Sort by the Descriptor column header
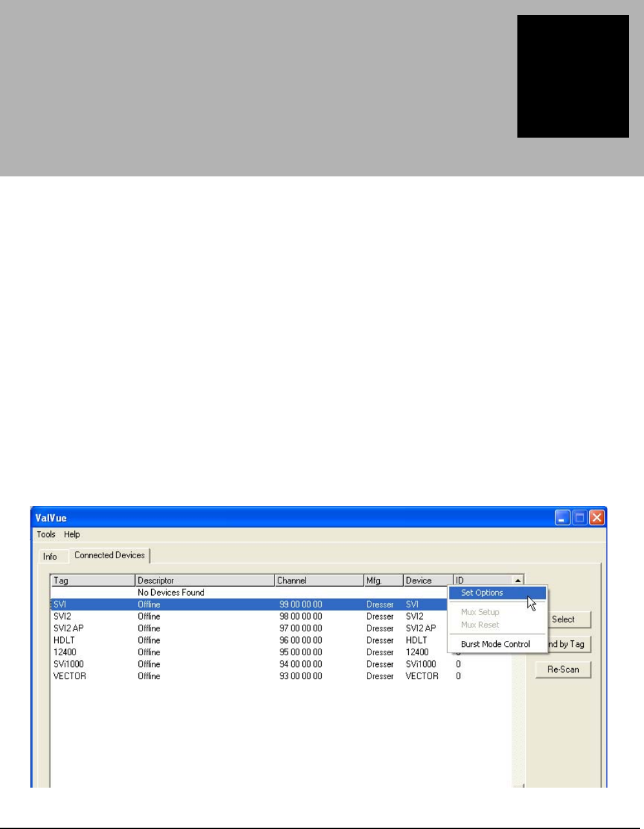This screenshot has width=644, height=829. 205,580
